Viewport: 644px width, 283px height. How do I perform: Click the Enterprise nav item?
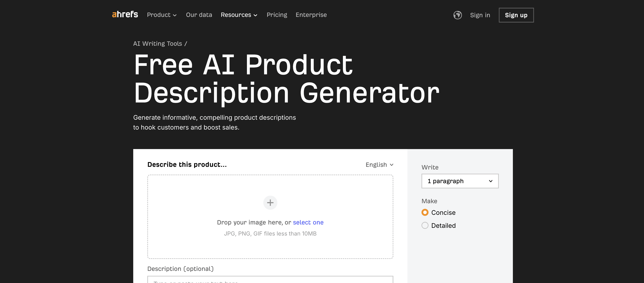(311, 14)
